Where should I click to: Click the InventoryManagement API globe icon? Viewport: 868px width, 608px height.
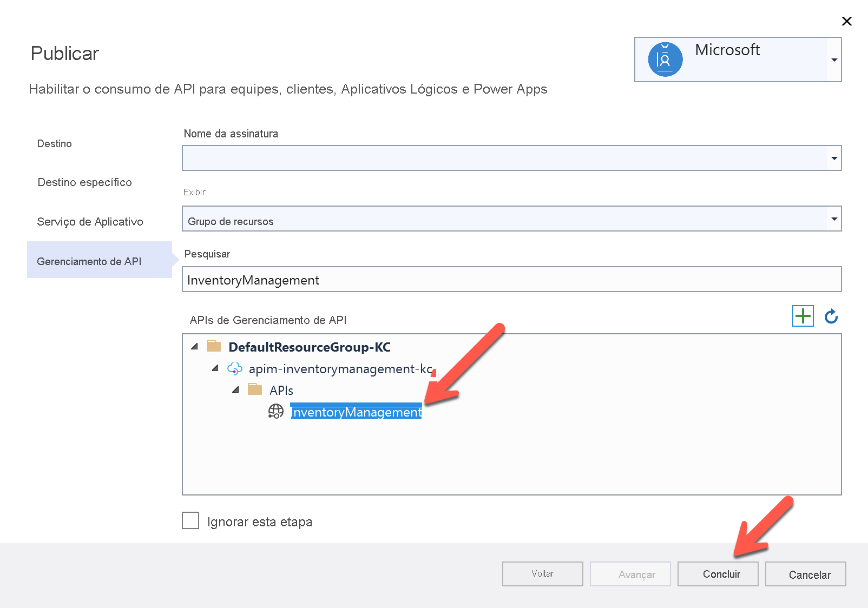tap(276, 412)
